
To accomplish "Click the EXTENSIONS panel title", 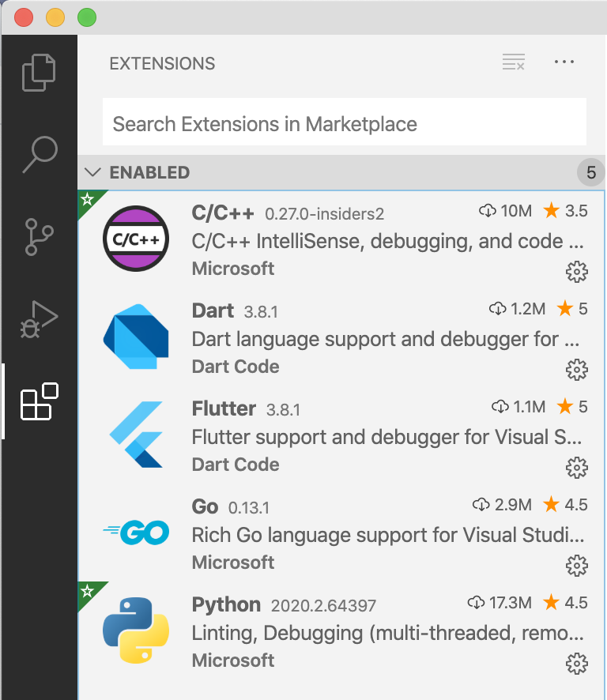I will pyautogui.click(x=162, y=63).
